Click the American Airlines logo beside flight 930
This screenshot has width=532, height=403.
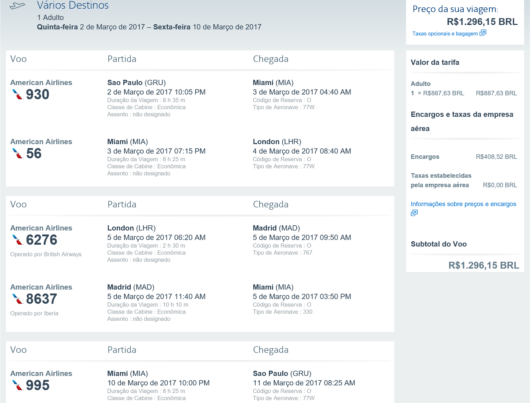coord(18,95)
